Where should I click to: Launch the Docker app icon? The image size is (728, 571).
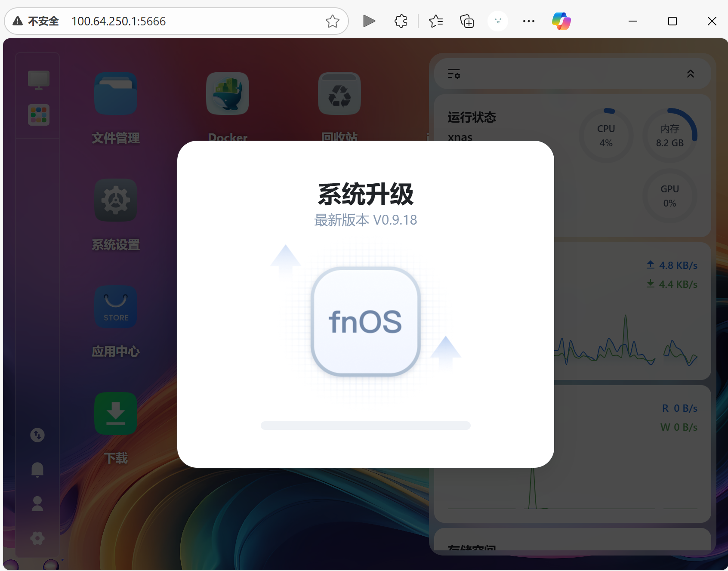point(228,93)
